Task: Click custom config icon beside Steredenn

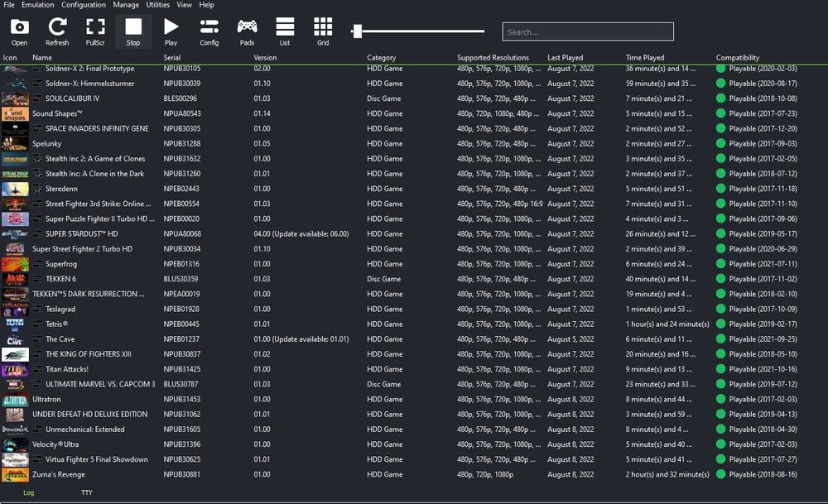Action: click(37, 189)
